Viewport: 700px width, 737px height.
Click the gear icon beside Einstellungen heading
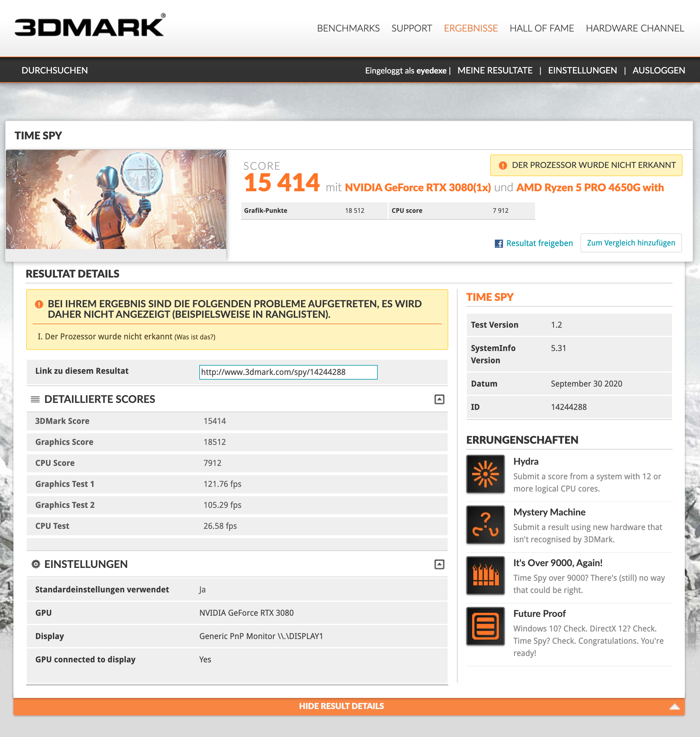(36, 564)
